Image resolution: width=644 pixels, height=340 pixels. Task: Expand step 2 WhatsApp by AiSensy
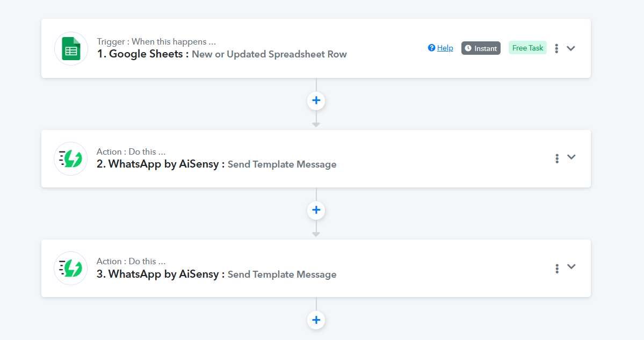point(571,157)
